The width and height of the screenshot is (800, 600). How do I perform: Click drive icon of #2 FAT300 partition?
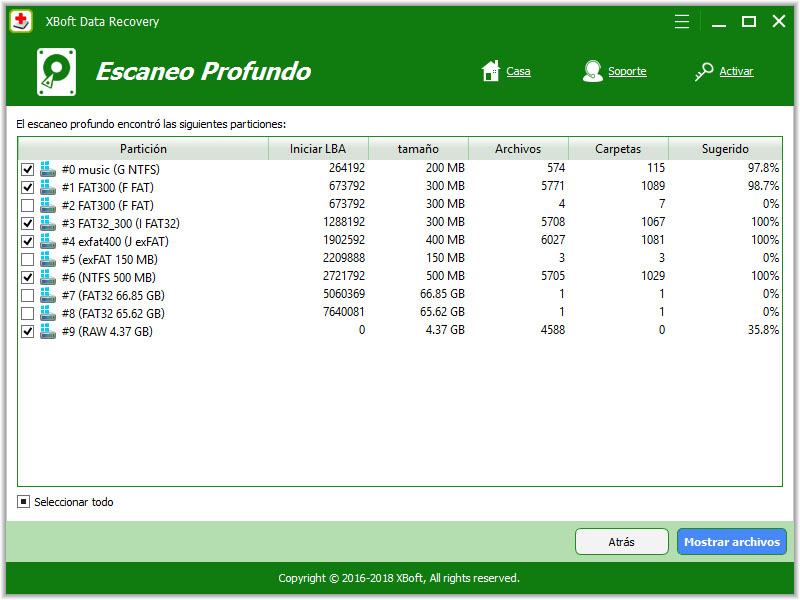47,205
